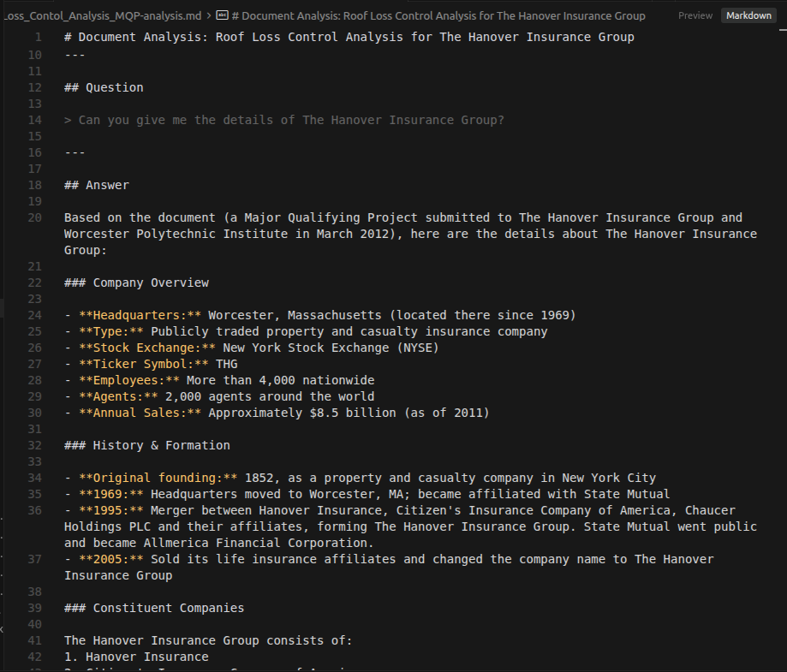Select the Markdown view tab

(748, 15)
